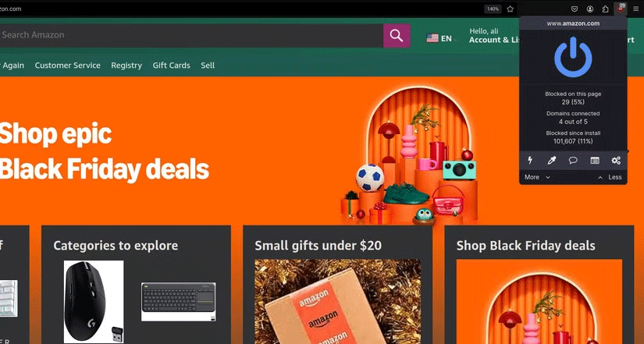Image resolution: width=644 pixels, height=344 pixels.
Task: Open the Firefox hamburger application menu
Action: [x=635, y=9]
